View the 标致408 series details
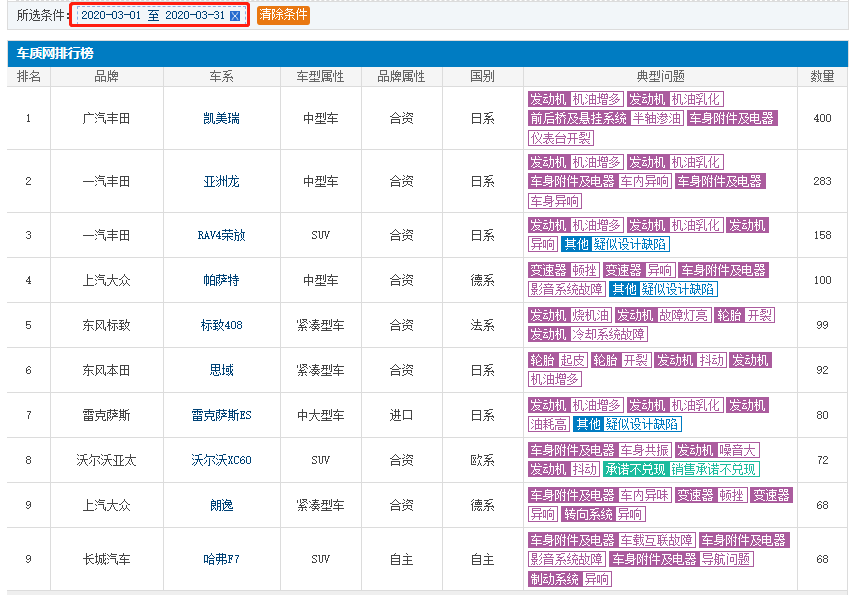Viewport: 849px width, 595px height. 221,325
